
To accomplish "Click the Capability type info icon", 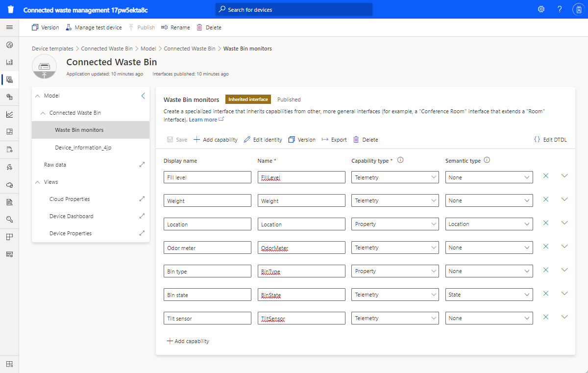I will (400, 160).
